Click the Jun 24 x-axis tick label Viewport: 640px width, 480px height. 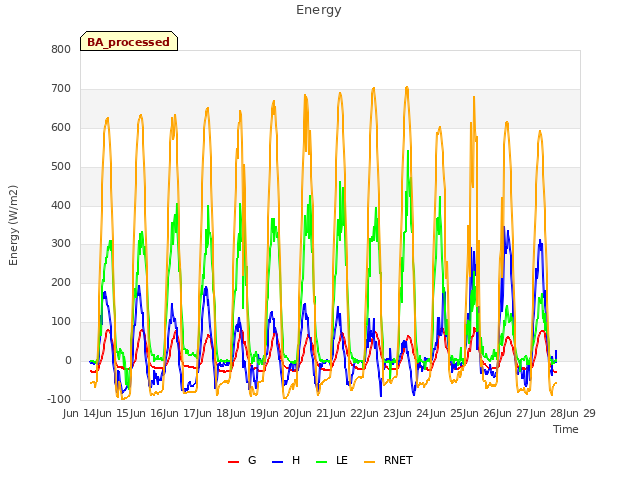point(414,413)
